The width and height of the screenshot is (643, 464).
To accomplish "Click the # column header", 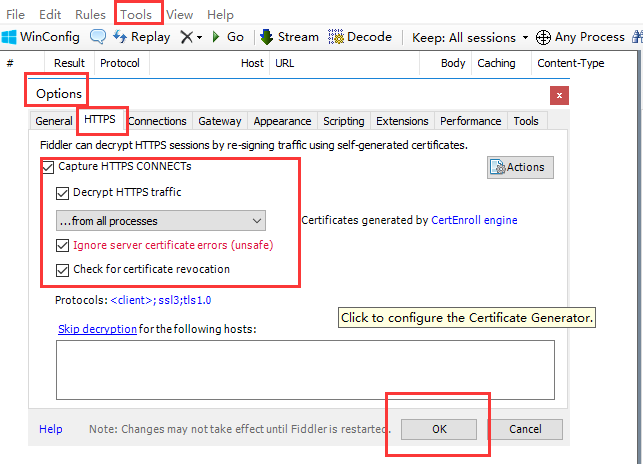I will coord(22,63).
